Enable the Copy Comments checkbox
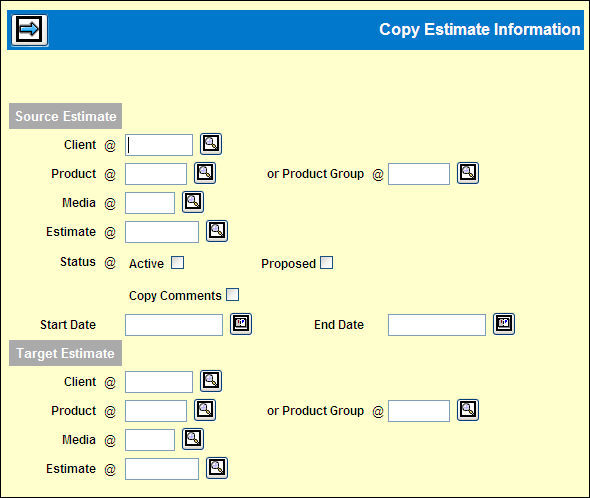The width and height of the screenshot is (590, 498). (x=232, y=295)
